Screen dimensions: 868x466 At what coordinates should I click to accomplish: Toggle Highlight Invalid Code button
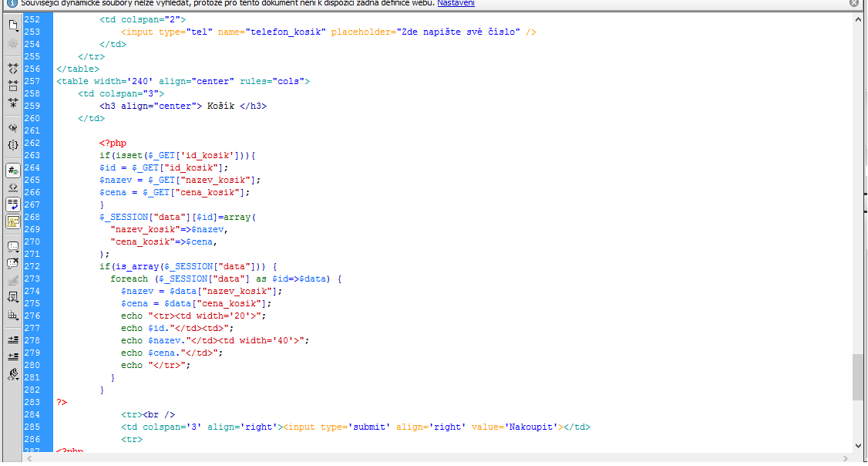point(12,187)
